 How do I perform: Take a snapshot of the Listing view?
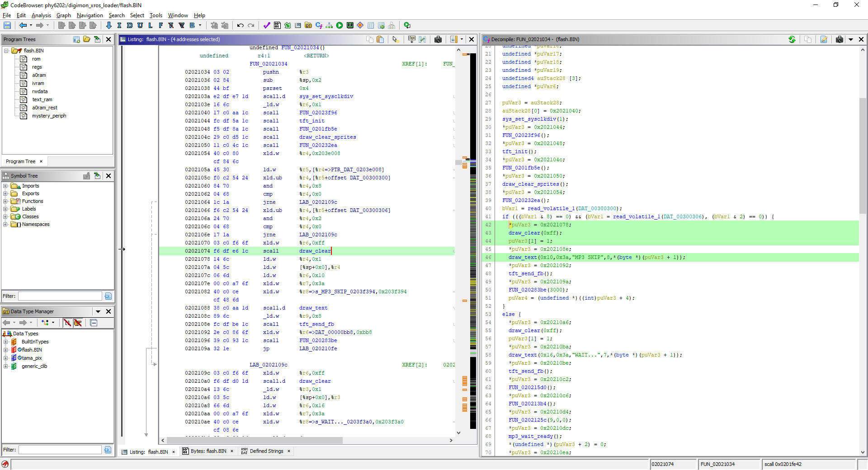pyautogui.click(x=438, y=39)
